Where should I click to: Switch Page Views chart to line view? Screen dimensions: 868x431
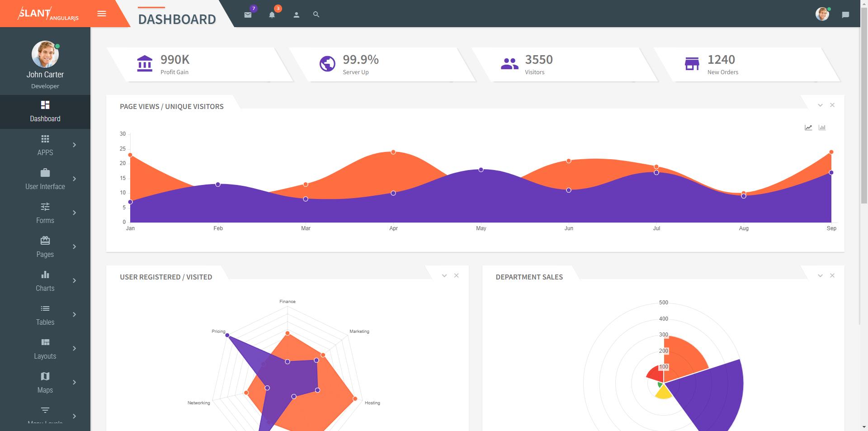click(x=808, y=128)
